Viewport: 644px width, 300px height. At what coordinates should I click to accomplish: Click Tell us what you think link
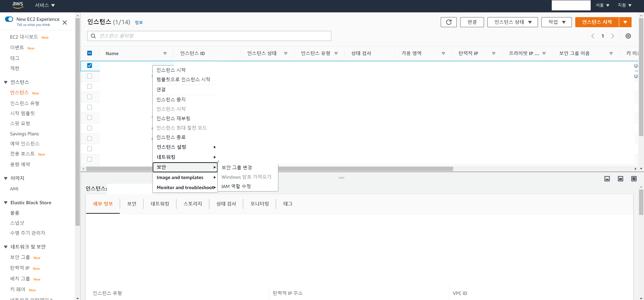click(33, 25)
